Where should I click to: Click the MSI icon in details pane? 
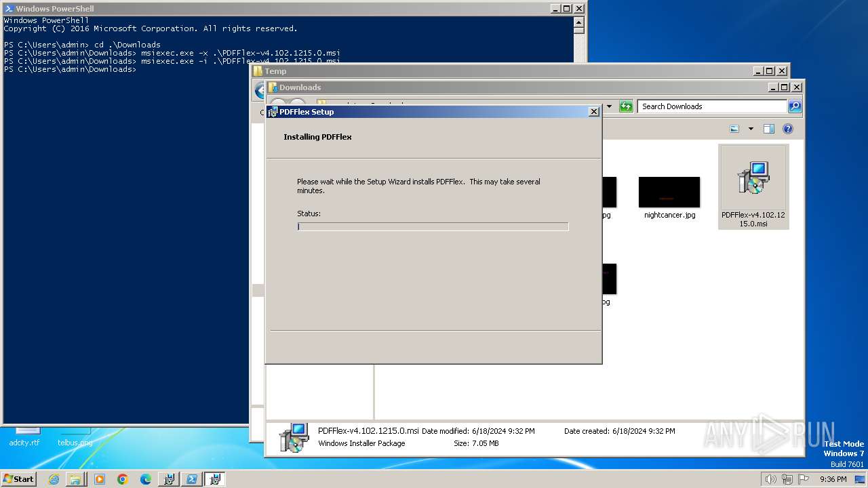[294, 438]
